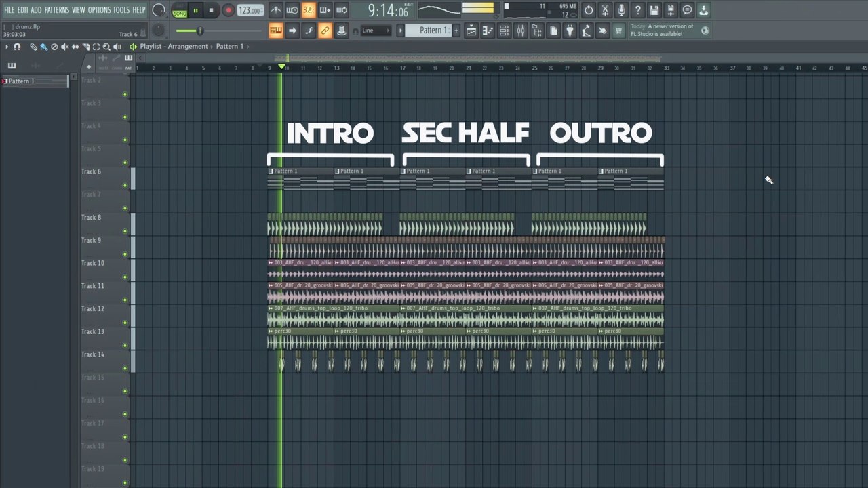Add new pattern with plus button
This screenshot has width=868, height=488.
(x=456, y=30)
